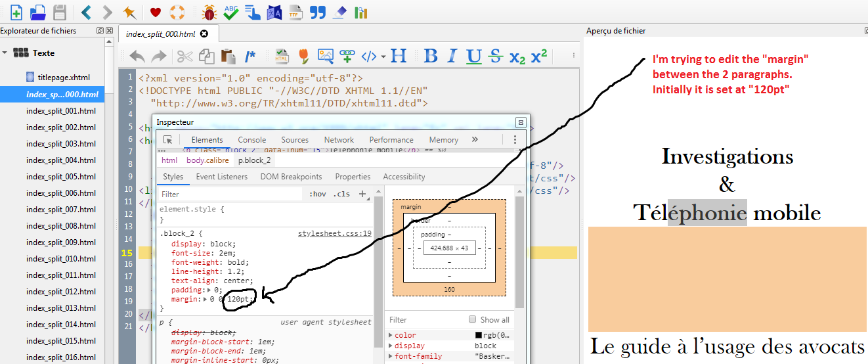Click the eraser icon in top toolbar
Image resolution: width=868 pixels, height=364 pixels.
coord(339,12)
